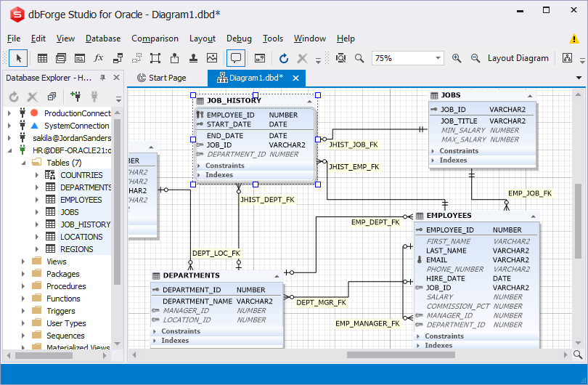Click the New Image icon in the toolbar

coord(212,58)
